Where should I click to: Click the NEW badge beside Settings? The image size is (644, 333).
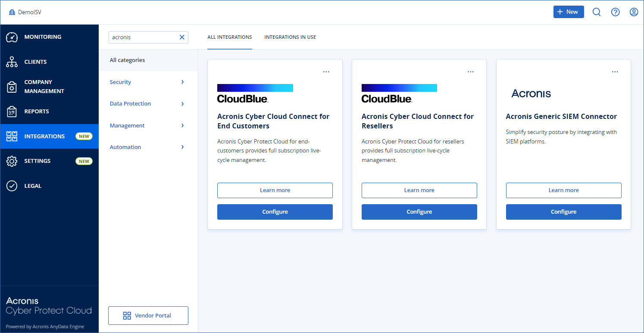(84, 161)
